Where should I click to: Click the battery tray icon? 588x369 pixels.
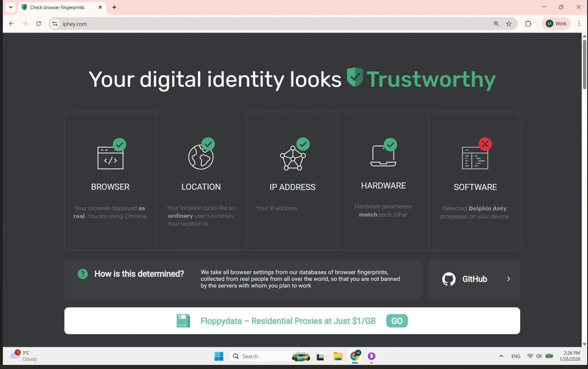(549, 356)
